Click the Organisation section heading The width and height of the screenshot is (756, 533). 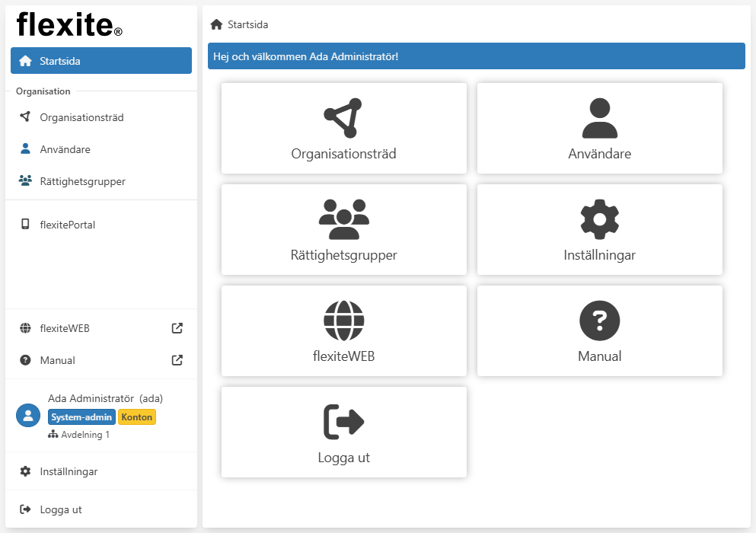tap(43, 91)
